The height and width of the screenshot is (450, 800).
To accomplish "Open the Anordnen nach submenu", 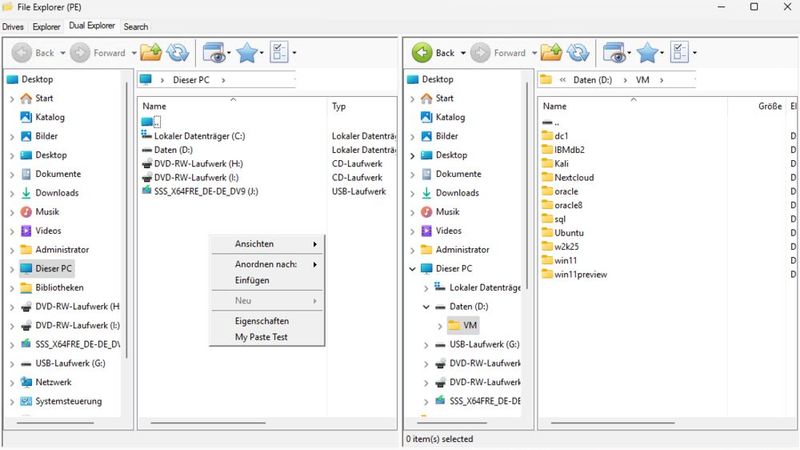I will pyautogui.click(x=267, y=264).
